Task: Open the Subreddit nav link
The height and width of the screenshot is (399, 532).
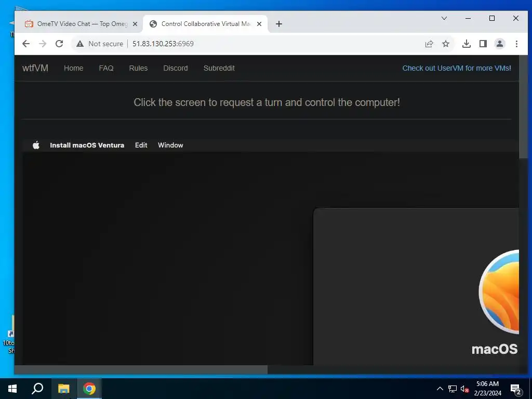Action: pyautogui.click(x=219, y=68)
